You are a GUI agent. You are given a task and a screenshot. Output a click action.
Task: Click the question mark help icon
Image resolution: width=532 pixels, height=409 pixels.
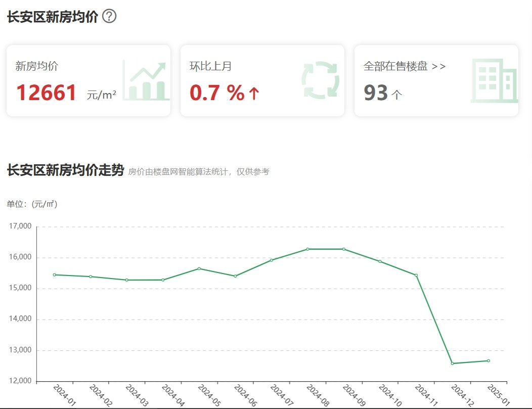(x=109, y=16)
